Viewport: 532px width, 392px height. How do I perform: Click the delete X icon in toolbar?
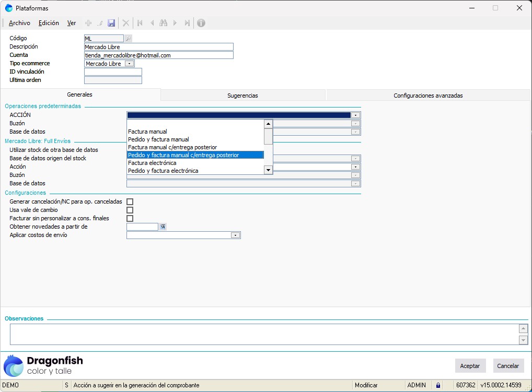125,23
